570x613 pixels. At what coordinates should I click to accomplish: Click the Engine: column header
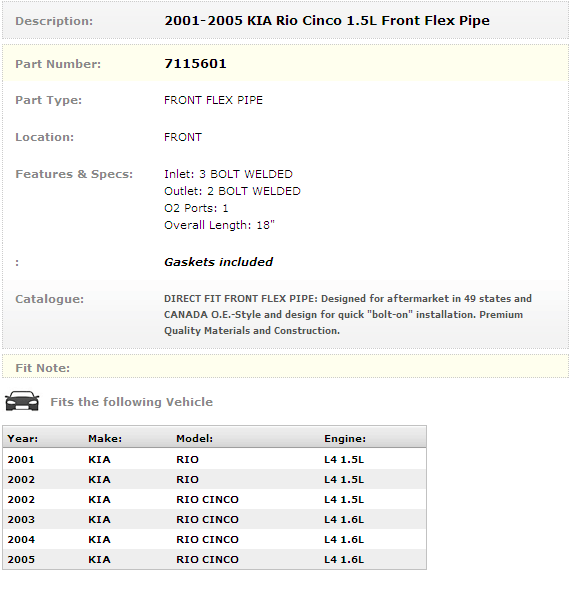click(x=345, y=439)
